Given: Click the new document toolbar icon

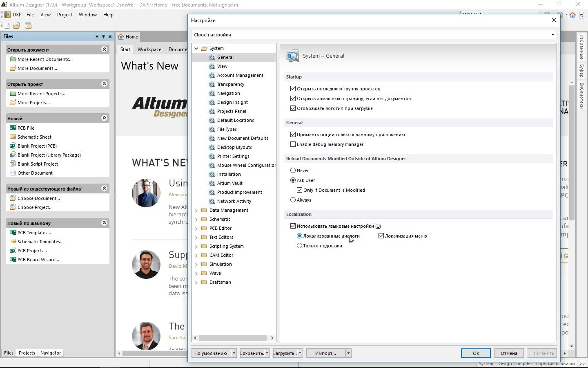Looking at the screenshot, I should (7, 26).
